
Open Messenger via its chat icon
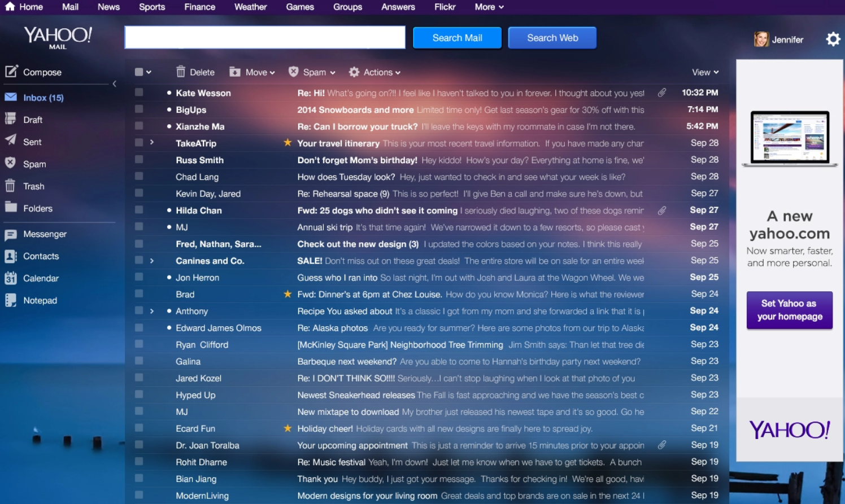click(11, 234)
